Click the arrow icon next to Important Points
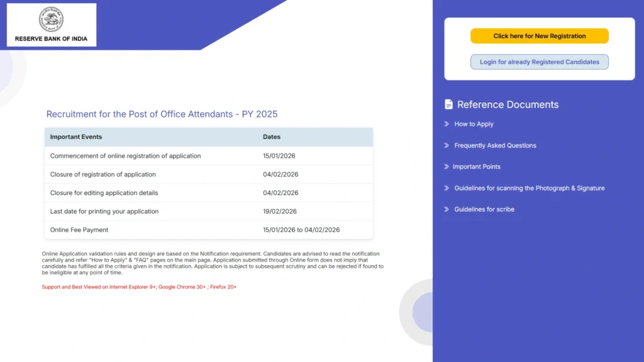This screenshot has height=362, width=644. point(447,167)
